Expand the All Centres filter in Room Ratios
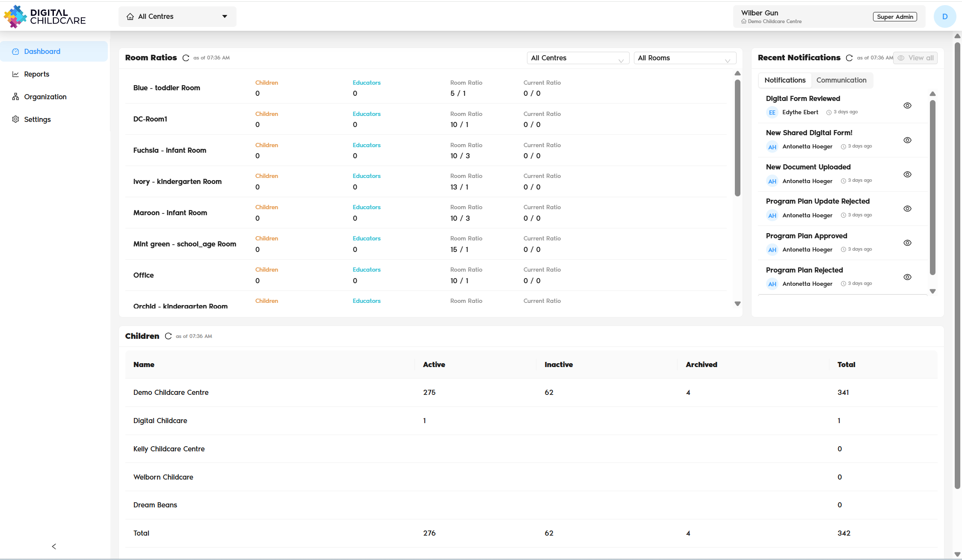Screen dimensions: 962x560 coord(577,58)
